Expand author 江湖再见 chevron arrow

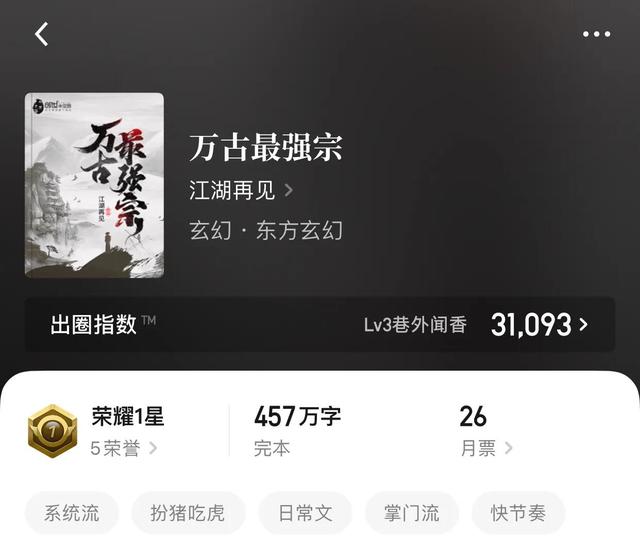tap(289, 190)
